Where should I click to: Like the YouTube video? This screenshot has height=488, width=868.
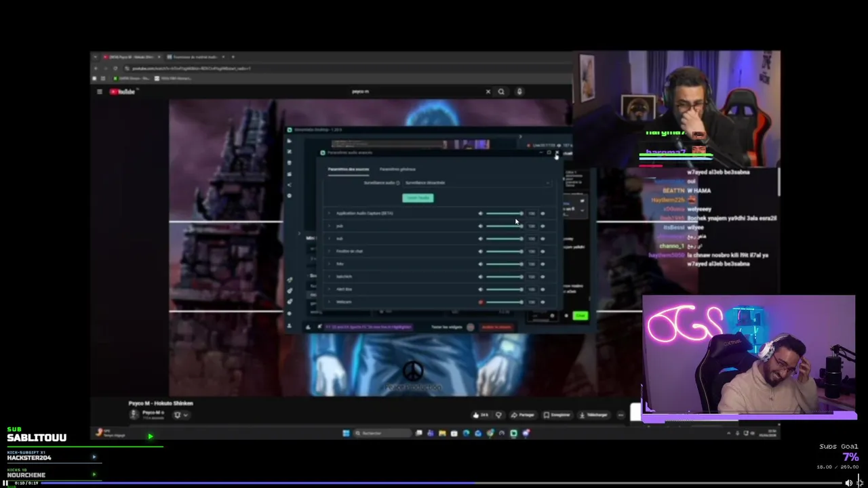click(x=481, y=415)
